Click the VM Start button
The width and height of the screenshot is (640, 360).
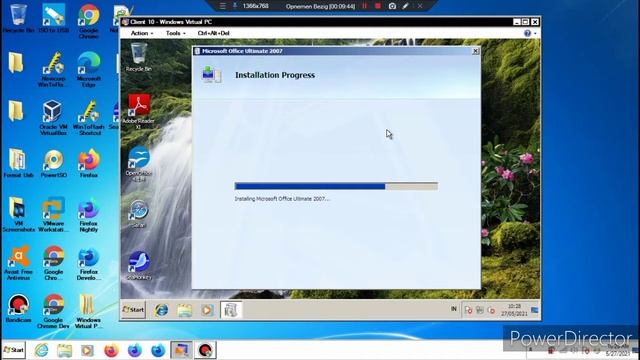tap(133, 310)
